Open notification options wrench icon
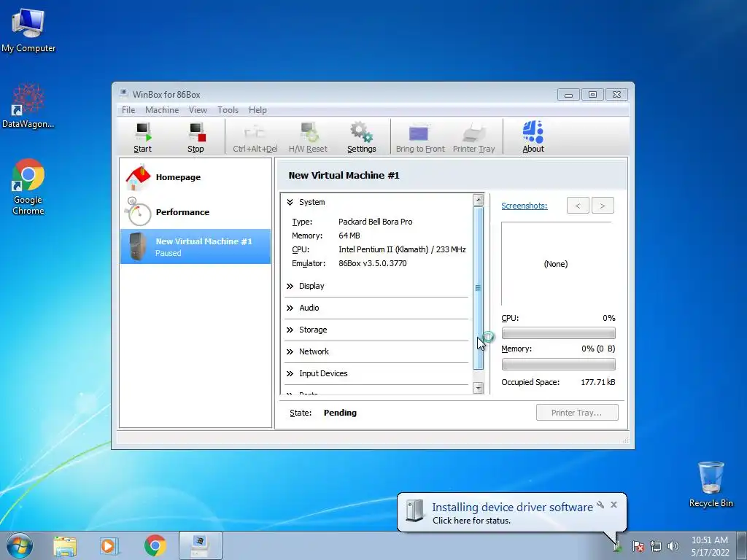The height and width of the screenshot is (560, 747). pos(600,505)
